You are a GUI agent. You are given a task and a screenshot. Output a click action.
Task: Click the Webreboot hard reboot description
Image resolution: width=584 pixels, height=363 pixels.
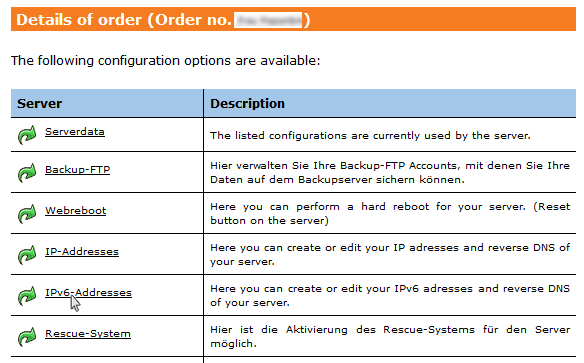click(390, 214)
